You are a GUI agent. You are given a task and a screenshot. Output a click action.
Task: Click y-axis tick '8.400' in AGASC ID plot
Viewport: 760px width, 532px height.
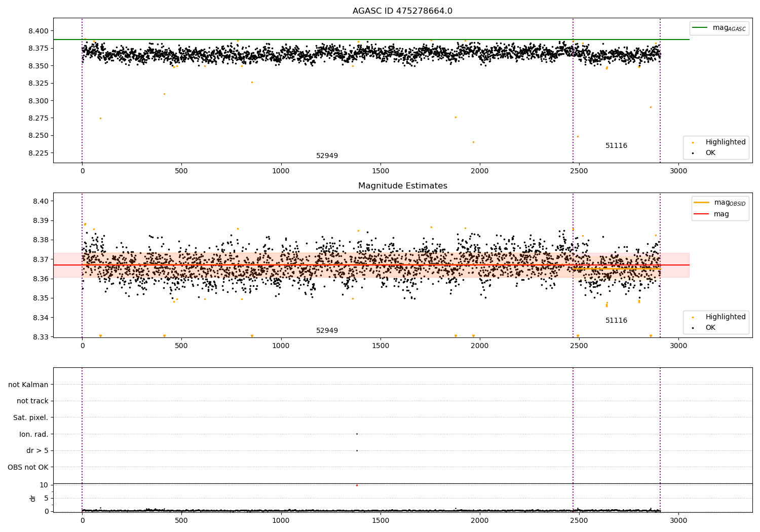click(39, 31)
